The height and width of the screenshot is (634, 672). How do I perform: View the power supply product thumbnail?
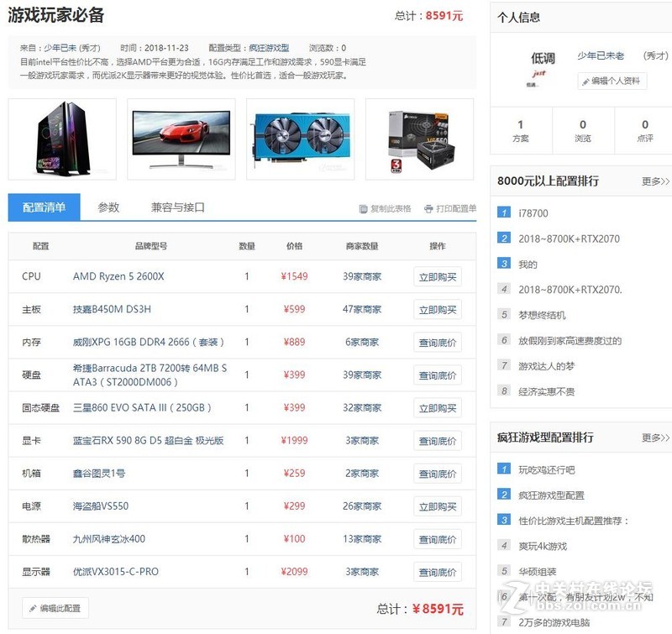click(x=419, y=139)
